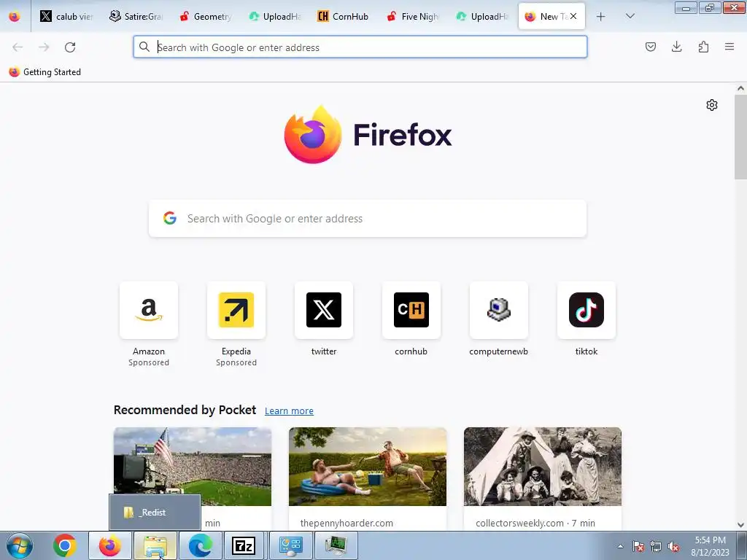Viewport: 747px width, 560px height.
Task: Open the Getting Started bookmark
Action: point(45,72)
